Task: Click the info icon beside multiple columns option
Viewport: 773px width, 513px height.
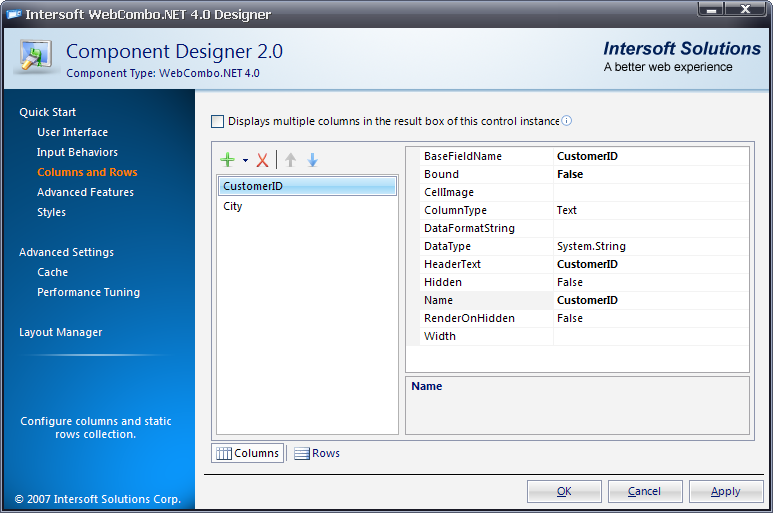Action: click(566, 121)
